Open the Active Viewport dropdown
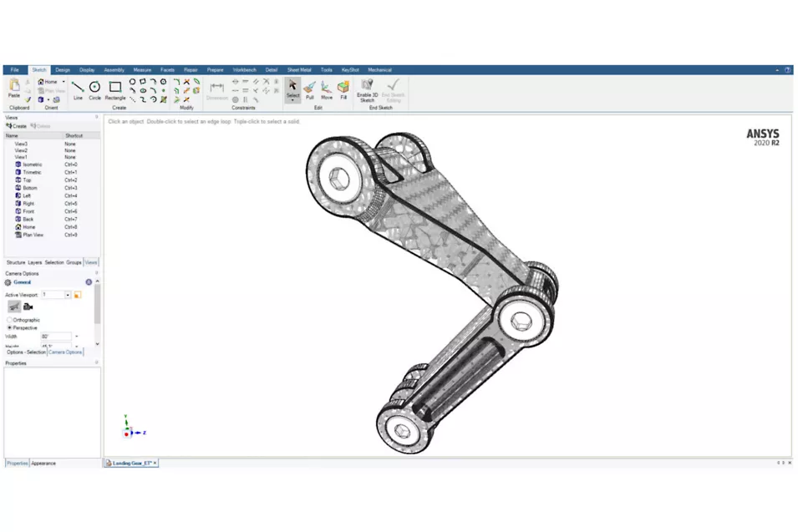Viewport: 798px width, 532px height. pos(68,295)
